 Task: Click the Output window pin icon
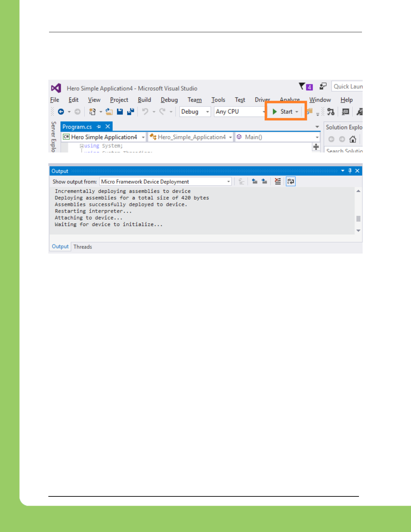(x=350, y=171)
